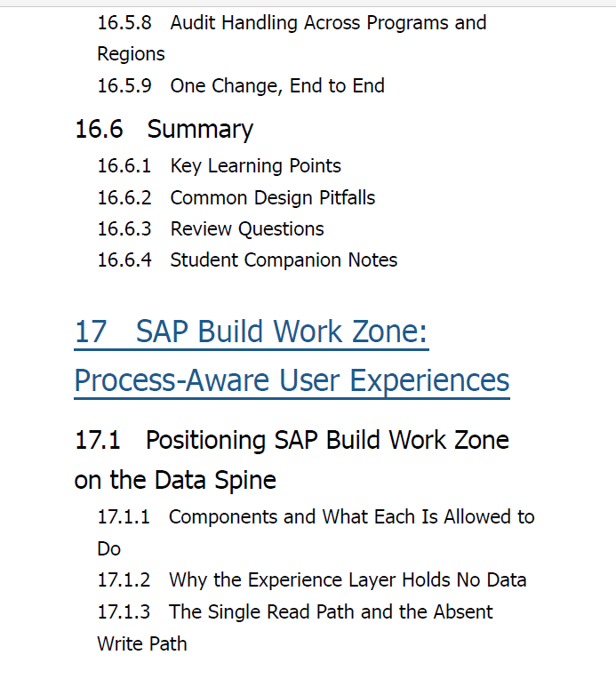616x679 pixels.
Task: Jump to 16.6 Summary section
Action: (164, 129)
